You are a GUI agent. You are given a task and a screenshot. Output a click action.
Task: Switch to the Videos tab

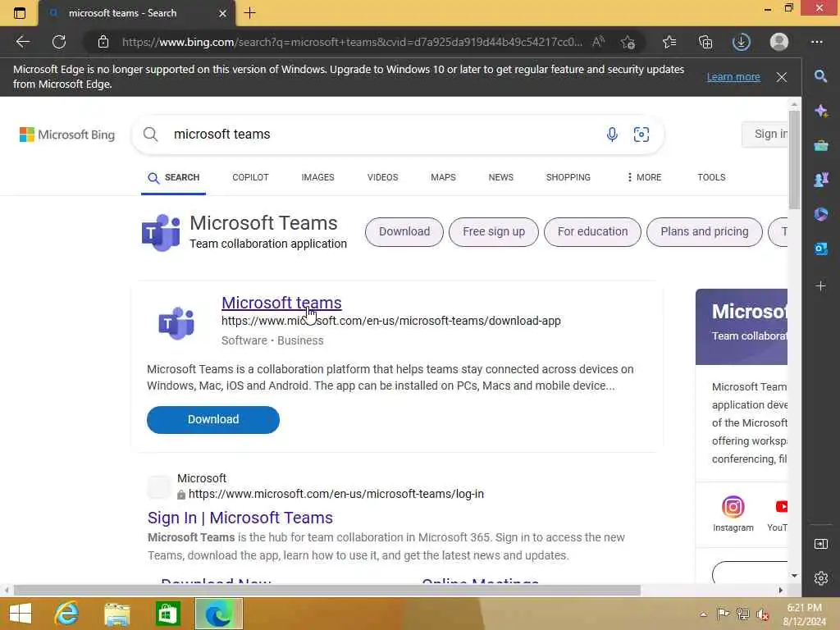(382, 177)
